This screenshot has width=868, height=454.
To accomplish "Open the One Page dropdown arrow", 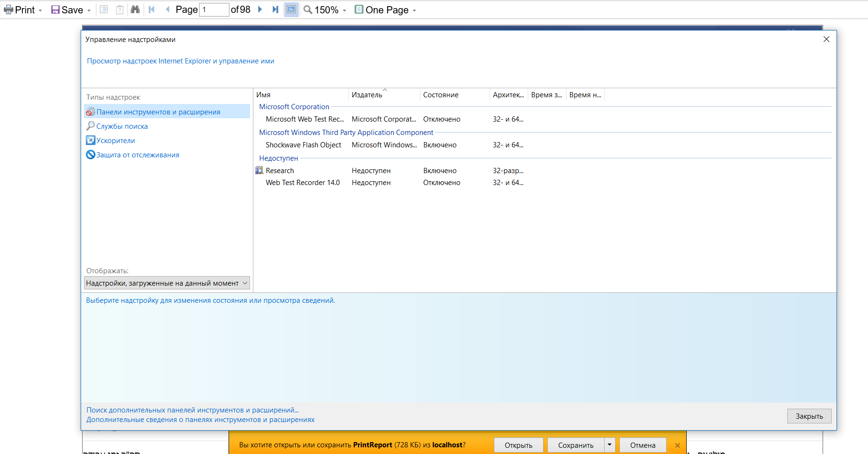I will [x=414, y=10].
